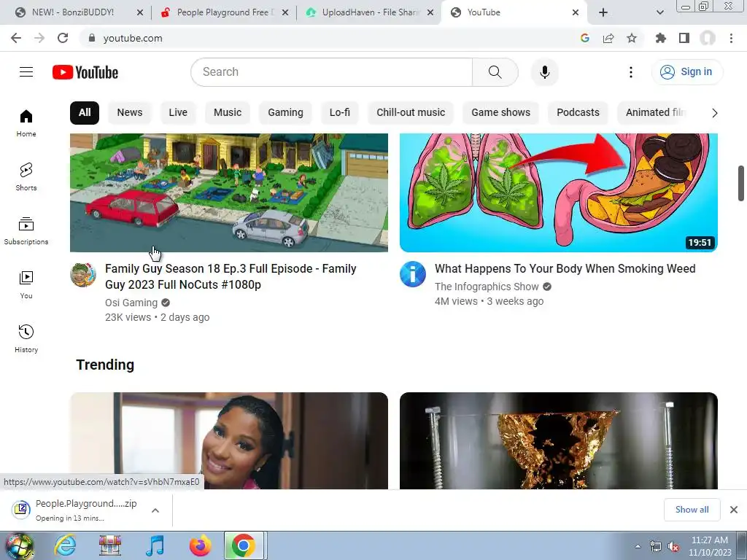Click the page vertical scrollbar thumb
This screenshot has height=560, width=747.
(x=741, y=183)
